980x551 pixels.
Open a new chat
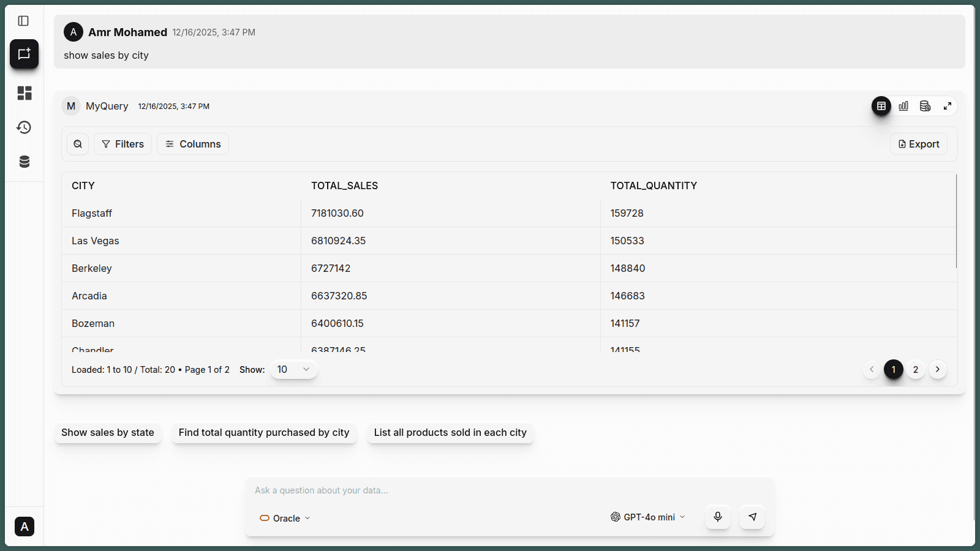click(24, 54)
